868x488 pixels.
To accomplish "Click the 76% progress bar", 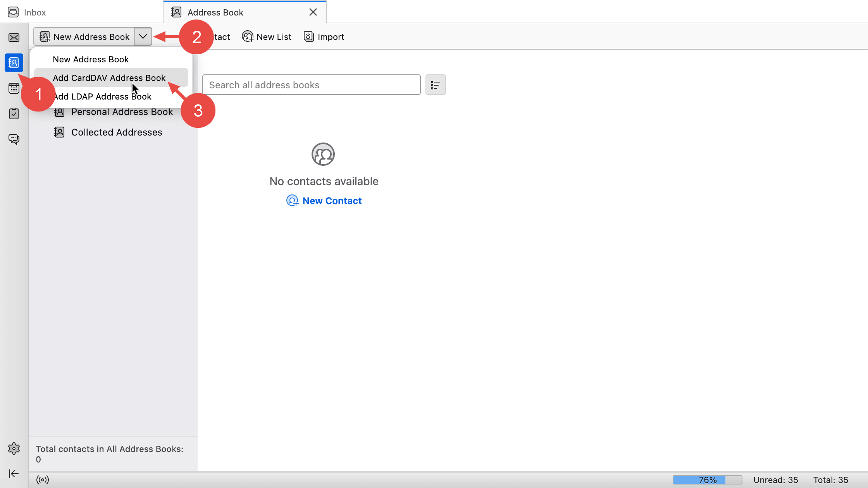I will coord(707,480).
